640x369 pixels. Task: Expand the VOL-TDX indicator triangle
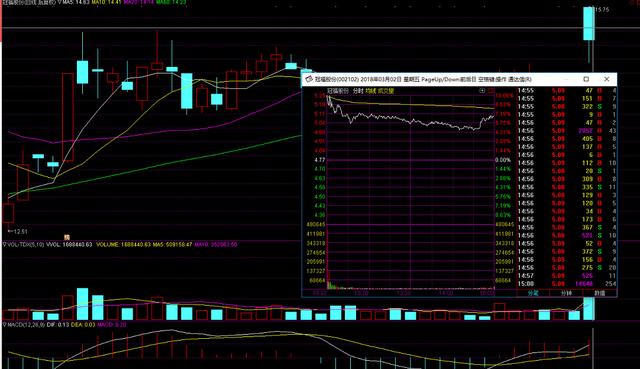(5, 245)
